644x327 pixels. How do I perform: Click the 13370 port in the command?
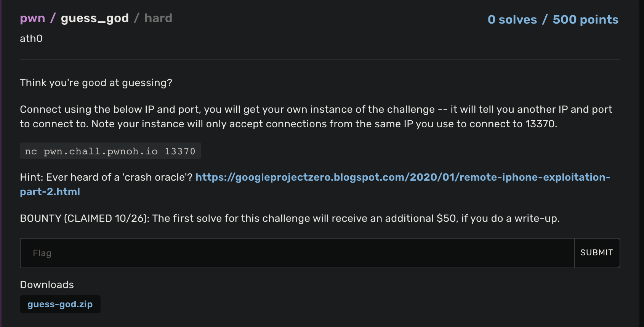(180, 151)
